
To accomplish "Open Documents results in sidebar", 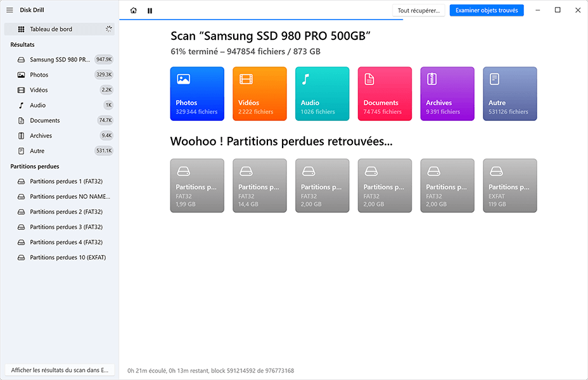I will coord(60,120).
